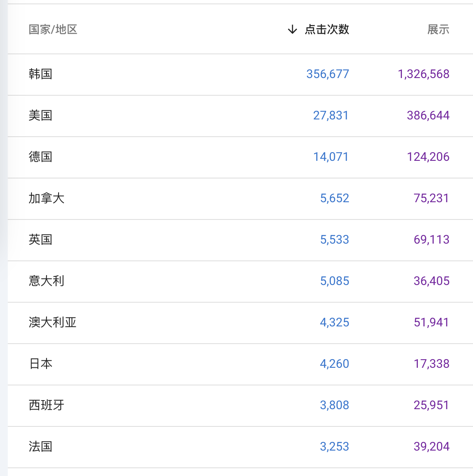Click the clicks value 5,652
The image size is (473, 476).
coord(335,198)
